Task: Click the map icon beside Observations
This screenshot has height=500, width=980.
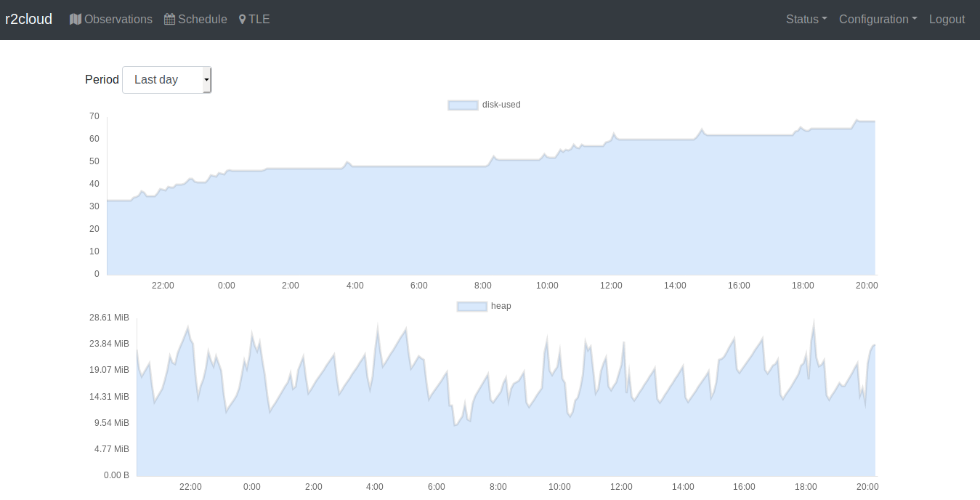Action: tap(76, 20)
